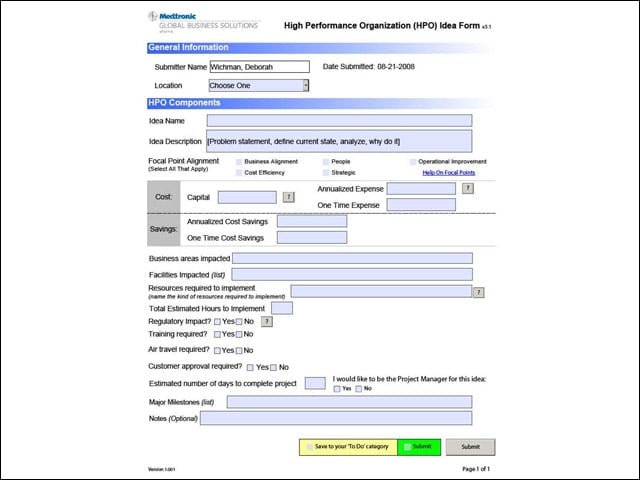This screenshot has height=480, width=640.
Task: Select Yes for Training required
Action: tap(217, 334)
